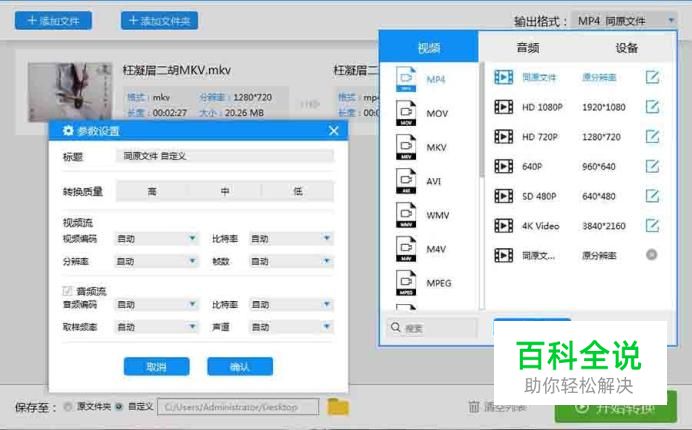Select the MP4 format icon
The image size is (692, 430).
tap(406, 79)
